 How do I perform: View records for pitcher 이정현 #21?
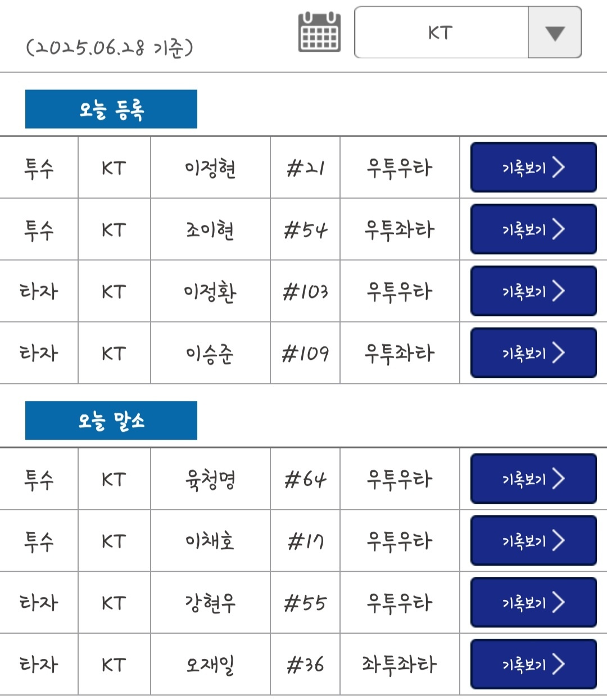point(533,168)
